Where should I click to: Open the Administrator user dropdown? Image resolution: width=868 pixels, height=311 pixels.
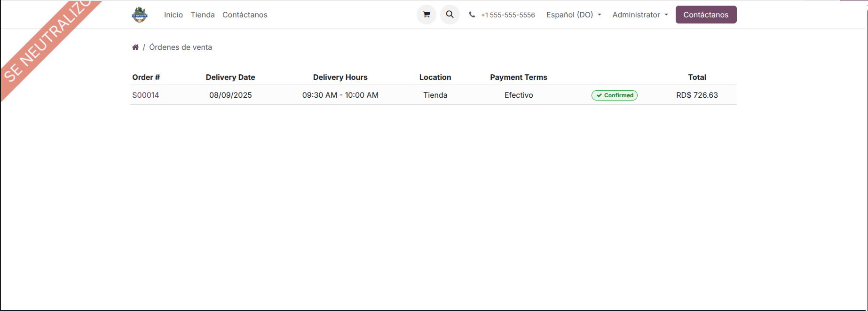640,15
